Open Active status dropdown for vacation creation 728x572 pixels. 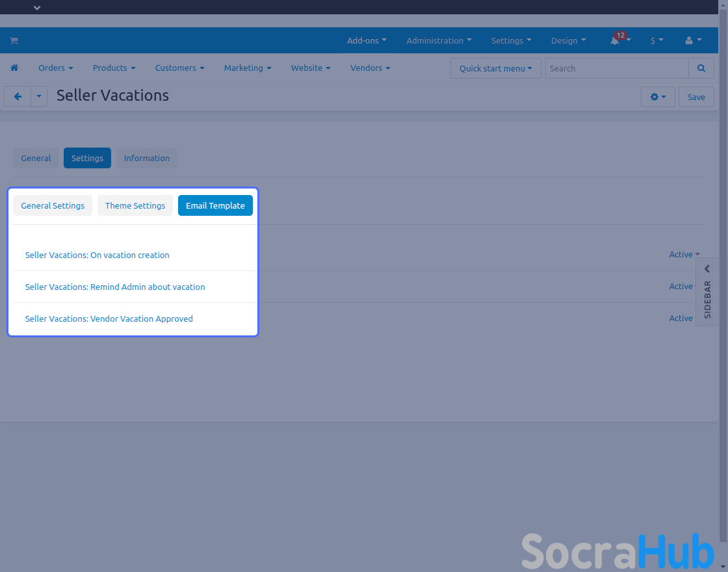tap(684, 255)
